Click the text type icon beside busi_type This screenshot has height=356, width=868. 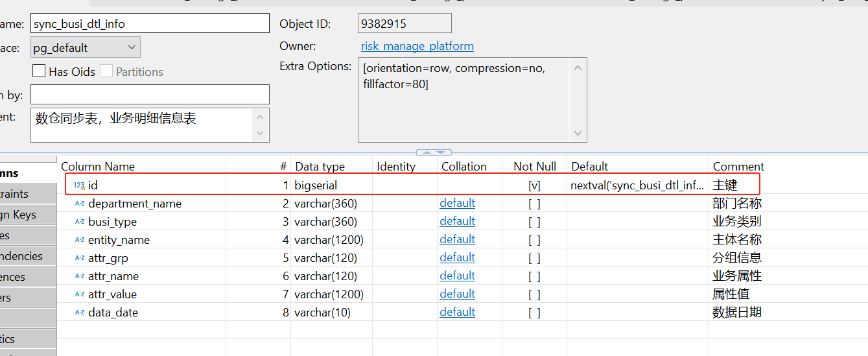tap(80, 222)
